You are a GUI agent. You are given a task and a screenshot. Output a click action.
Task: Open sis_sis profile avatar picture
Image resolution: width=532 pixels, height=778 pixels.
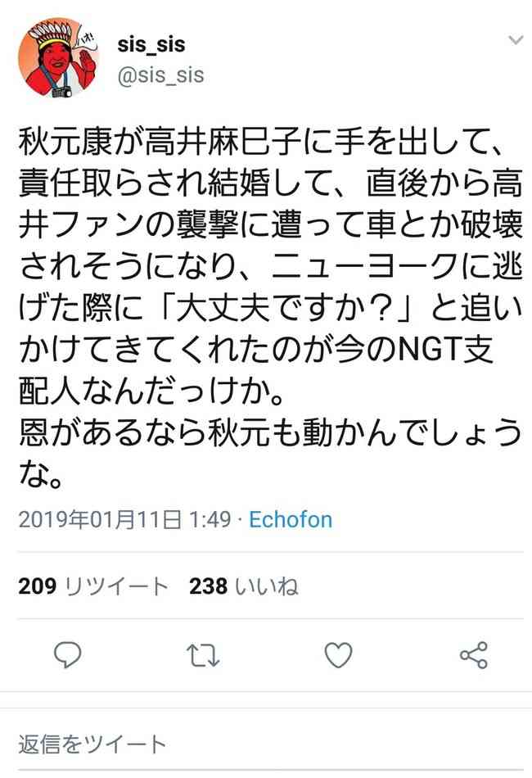coord(58,57)
